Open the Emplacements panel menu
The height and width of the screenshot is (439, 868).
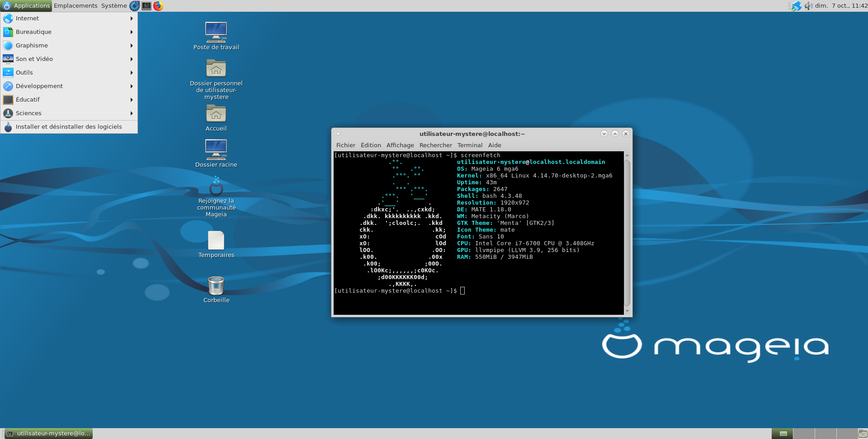tap(75, 6)
